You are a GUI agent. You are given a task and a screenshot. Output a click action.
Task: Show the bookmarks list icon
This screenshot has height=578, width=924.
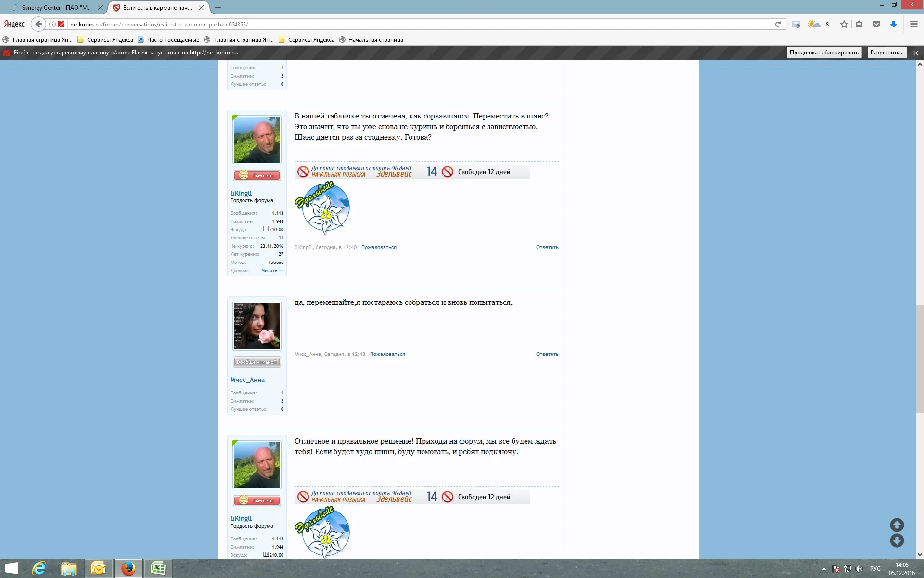pos(859,24)
